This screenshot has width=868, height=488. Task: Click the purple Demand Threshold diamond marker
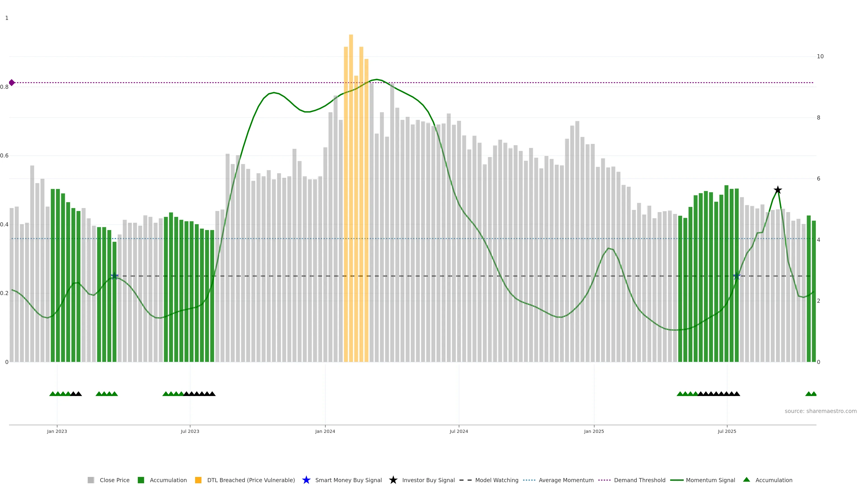12,82
